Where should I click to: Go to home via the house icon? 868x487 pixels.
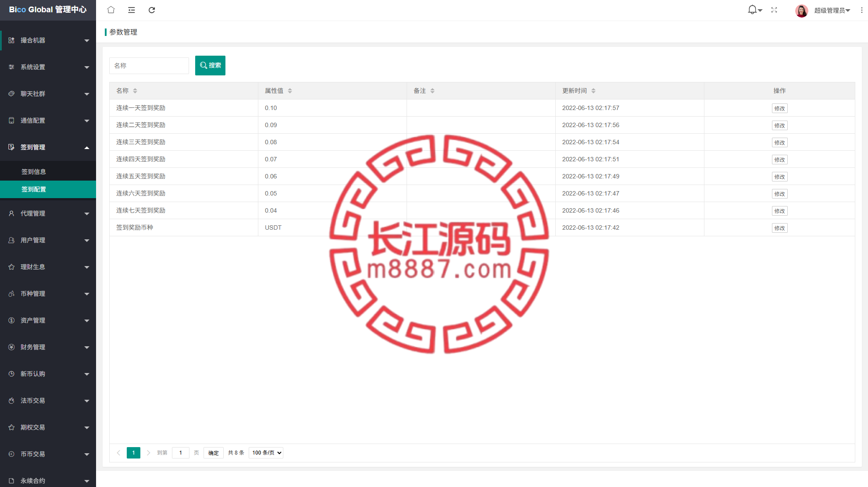click(111, 10)
